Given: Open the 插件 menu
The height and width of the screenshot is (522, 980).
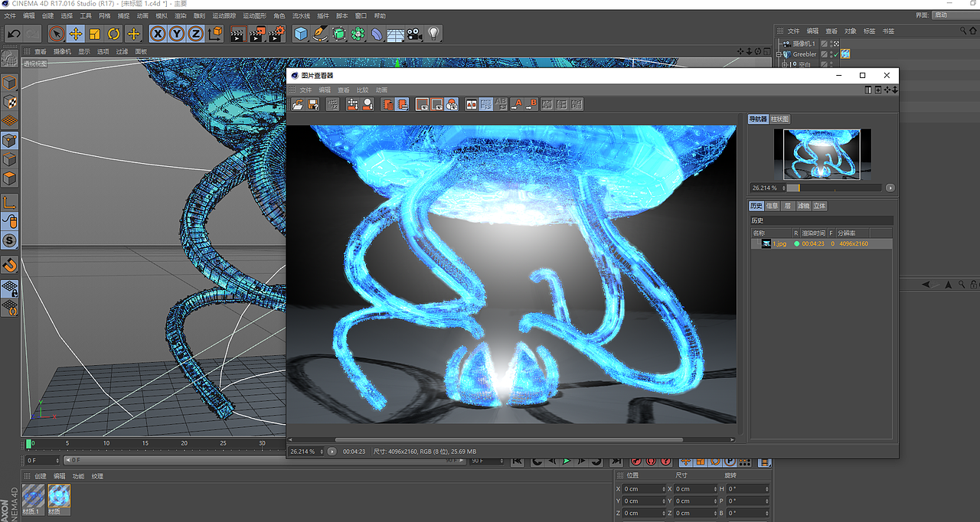Looking at the screenshot, I should pyautogui.click(x=323, y=15).
